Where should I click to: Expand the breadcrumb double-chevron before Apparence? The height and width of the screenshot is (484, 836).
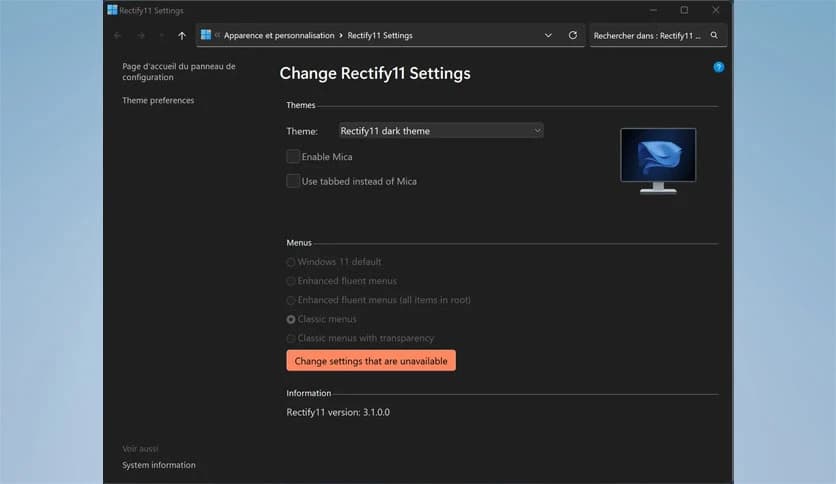coord(217,35)
